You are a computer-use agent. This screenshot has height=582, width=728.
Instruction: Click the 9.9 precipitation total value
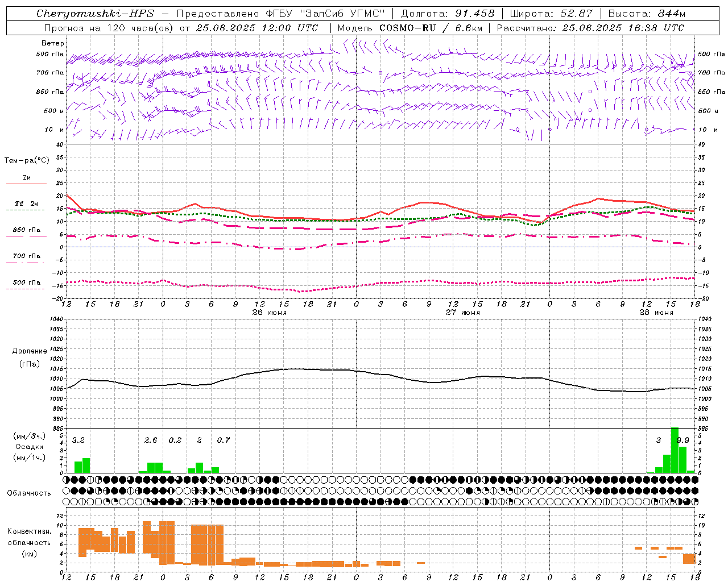pos(684,440)
